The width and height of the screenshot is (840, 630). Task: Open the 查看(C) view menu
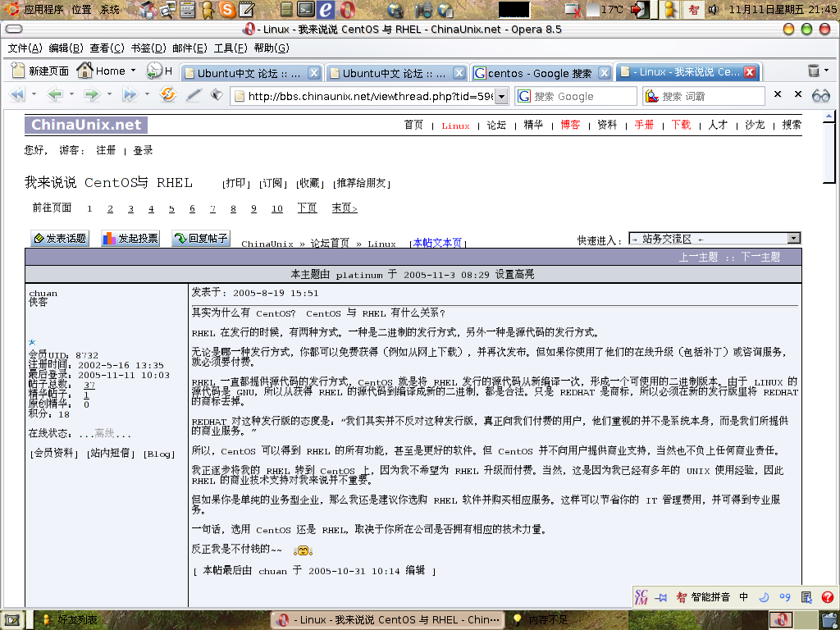pos(107,48)
